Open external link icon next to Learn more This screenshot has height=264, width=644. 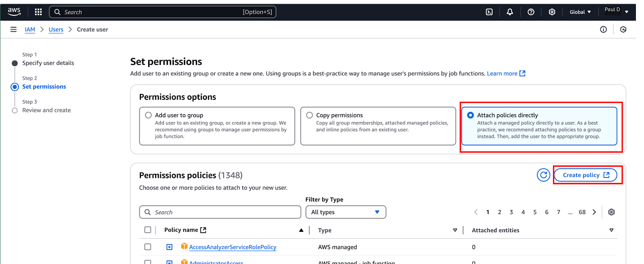(522, 73)
